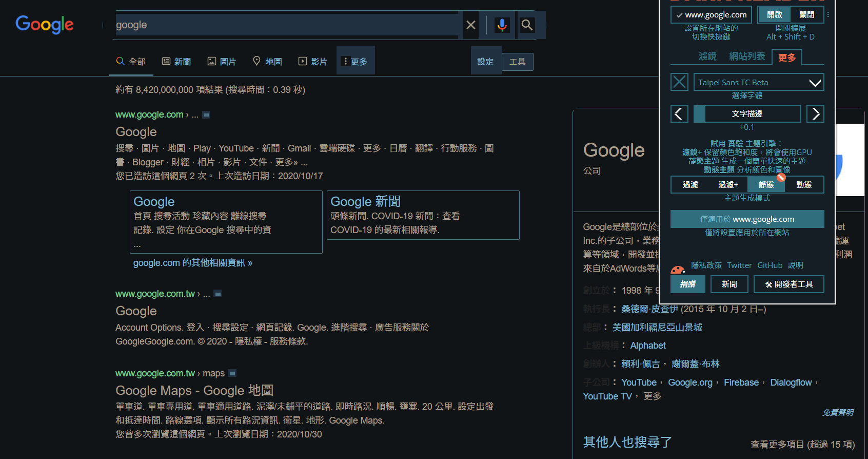The height and width of the screenshot is (459, 868).
Task: Open the 說明 help link in Dark Reader
Action: (796, 265)
